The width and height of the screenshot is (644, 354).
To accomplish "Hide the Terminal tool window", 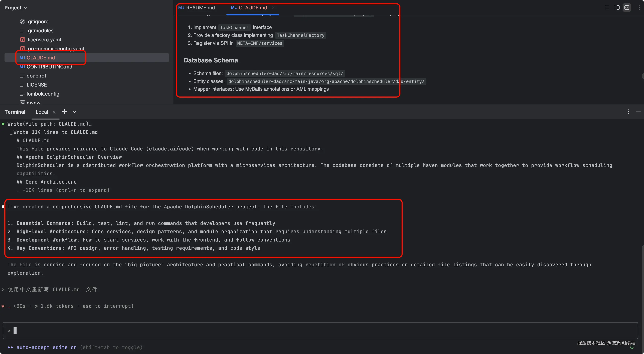I will pyautogui.click(x=638, y=112).
